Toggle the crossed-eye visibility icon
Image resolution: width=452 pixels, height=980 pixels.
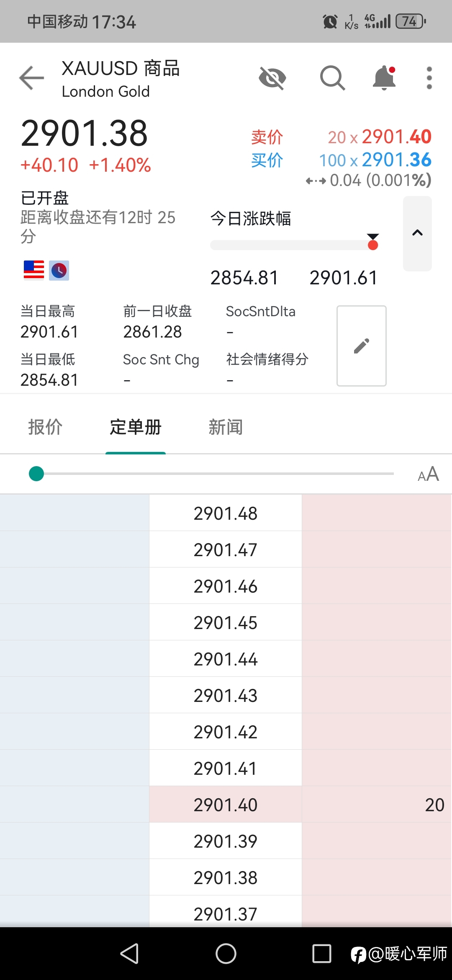click(x=272, y=78)
